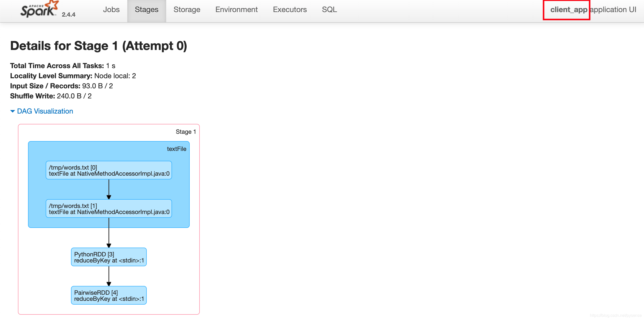Click the Input Size / Records line
Image resolution: width=644 pixels, height=320 pixels.
click(61, 86)
